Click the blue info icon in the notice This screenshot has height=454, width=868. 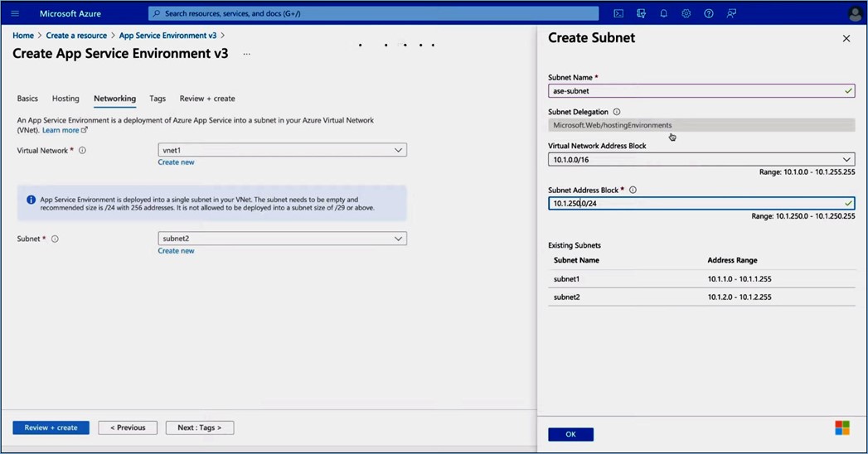pos(31,200)
